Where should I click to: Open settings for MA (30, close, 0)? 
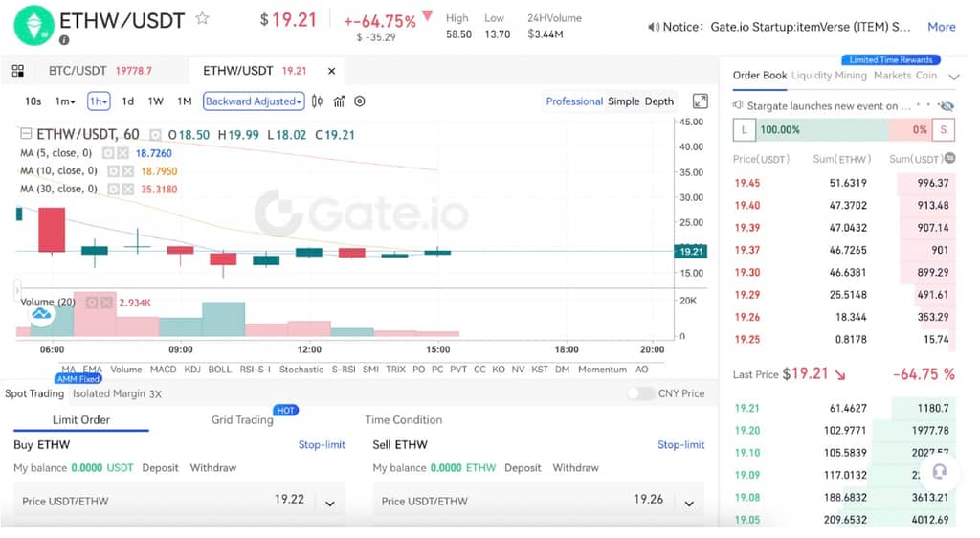113,189
